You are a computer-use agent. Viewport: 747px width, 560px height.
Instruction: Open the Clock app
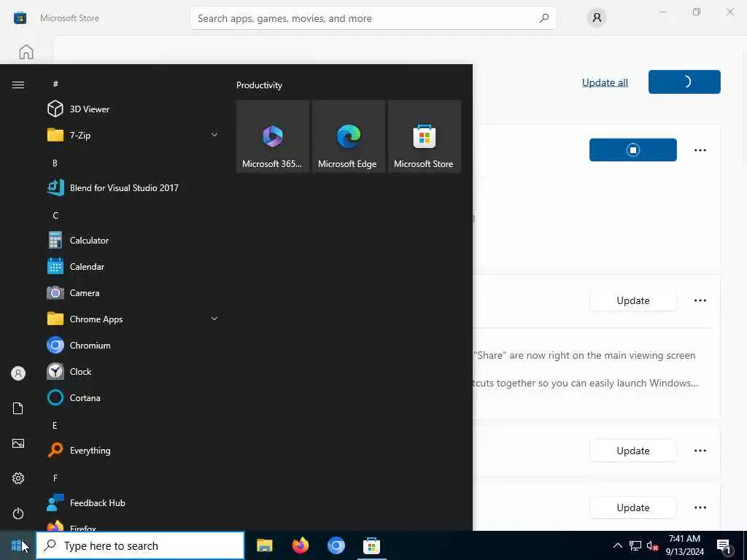coord(133,371)
